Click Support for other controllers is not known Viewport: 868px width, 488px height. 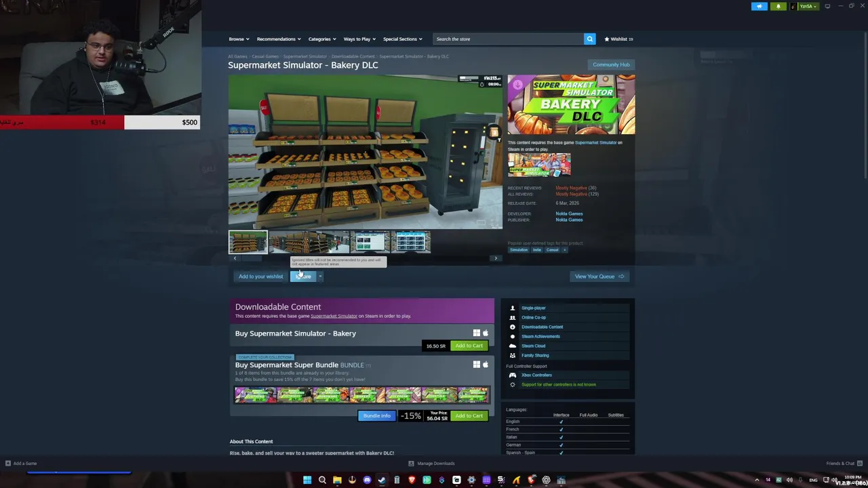tap(559, 384)
